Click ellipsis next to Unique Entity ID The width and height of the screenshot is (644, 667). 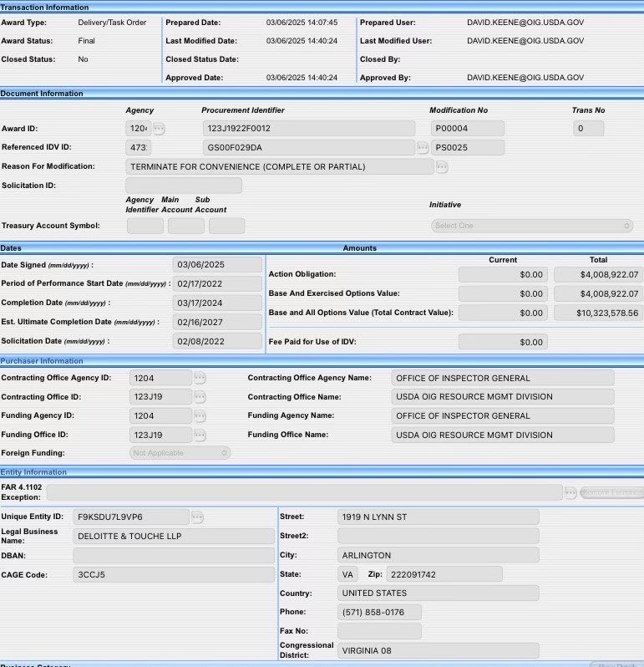(x=197, y=517)
